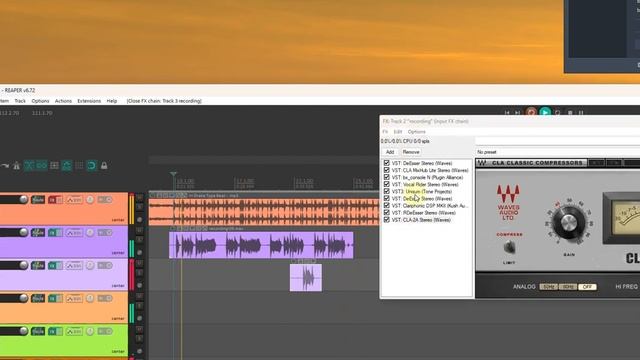Click the teal loop-shaped toolbar icon

tap(91, 166)
